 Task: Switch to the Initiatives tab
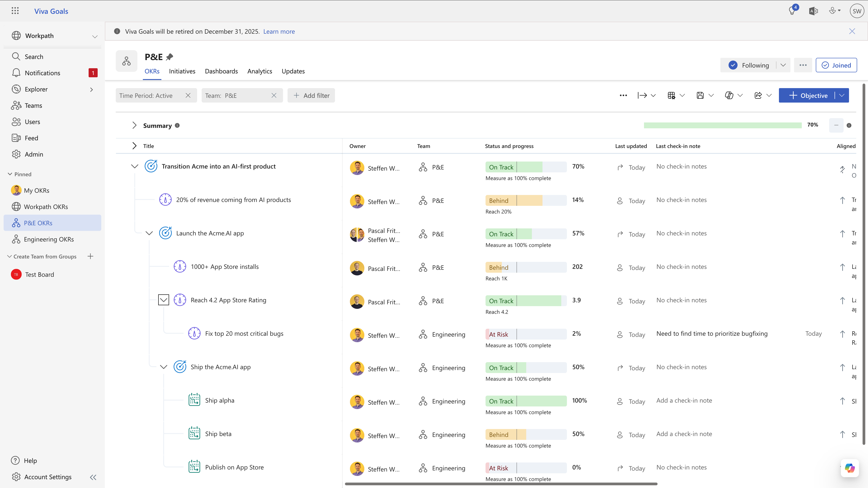pos(182,71)
